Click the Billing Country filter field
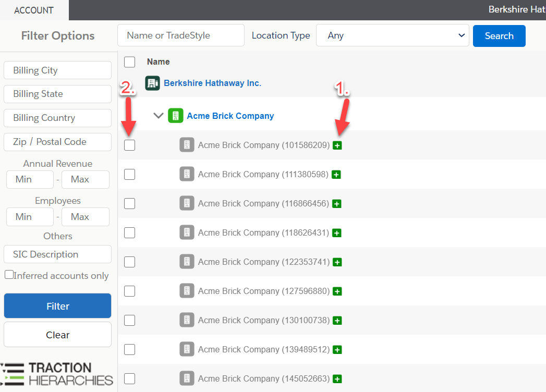 tap(57, 118)
